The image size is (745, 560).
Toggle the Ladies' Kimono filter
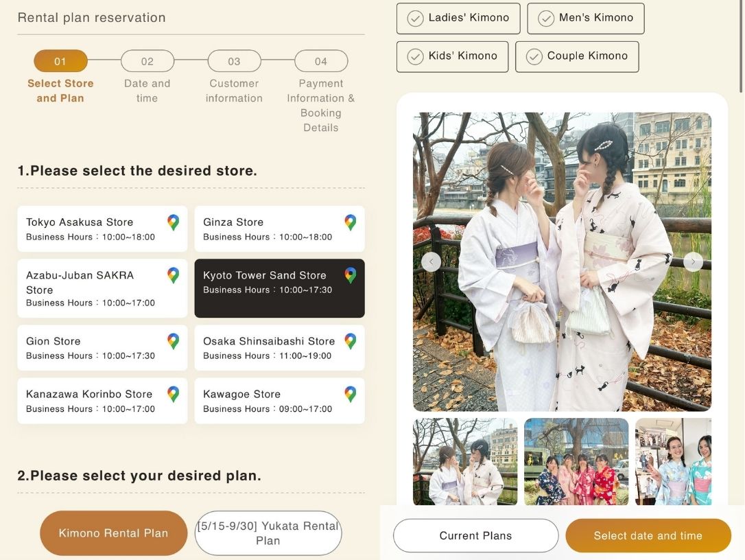pos(458,19)
